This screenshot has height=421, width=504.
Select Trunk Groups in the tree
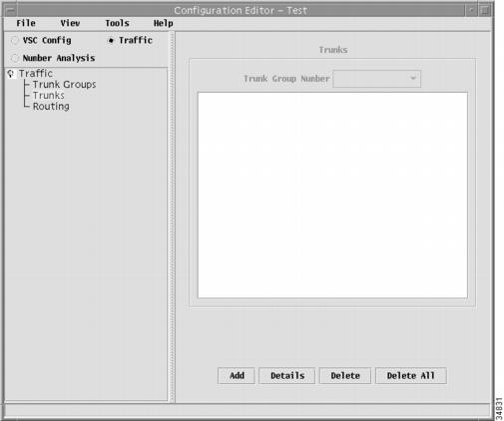click(x=64, y=84)
